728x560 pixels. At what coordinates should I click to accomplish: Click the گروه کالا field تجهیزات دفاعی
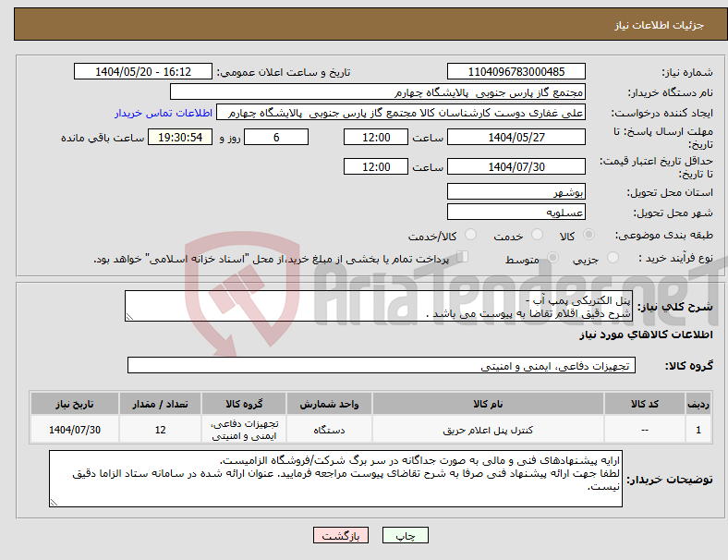tap(382, 365)
